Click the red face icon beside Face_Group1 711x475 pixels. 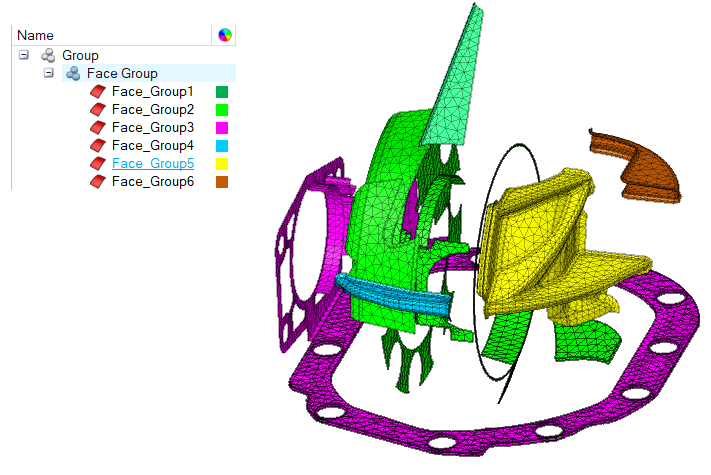[x=98, y=91]
